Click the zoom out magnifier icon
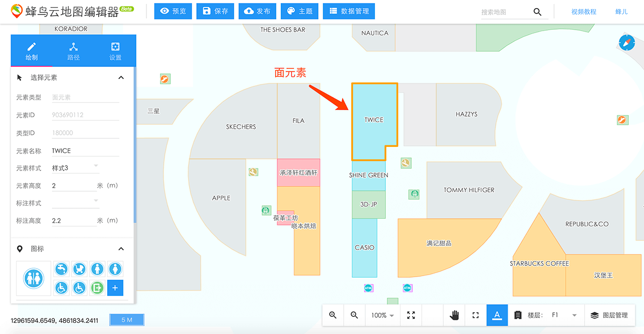 click(354, 315)
